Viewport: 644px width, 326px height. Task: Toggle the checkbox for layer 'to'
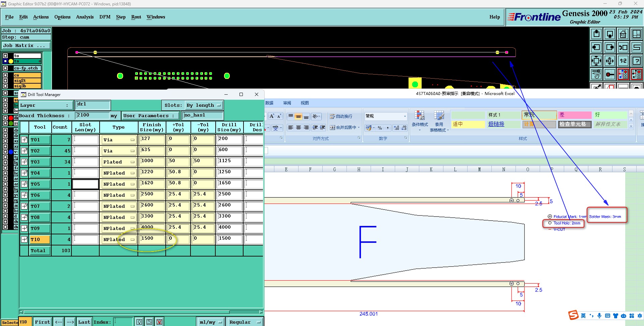(x=5, y=56)
